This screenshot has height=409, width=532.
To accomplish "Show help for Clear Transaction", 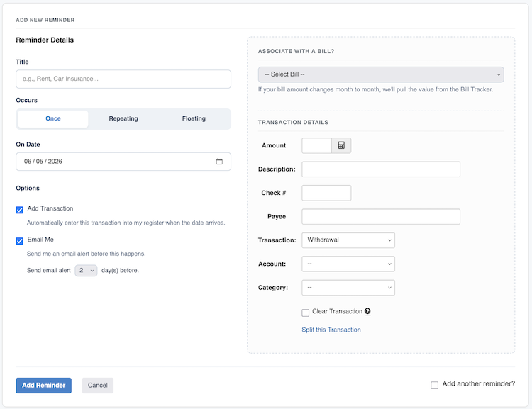I will [x=367, y=311].
